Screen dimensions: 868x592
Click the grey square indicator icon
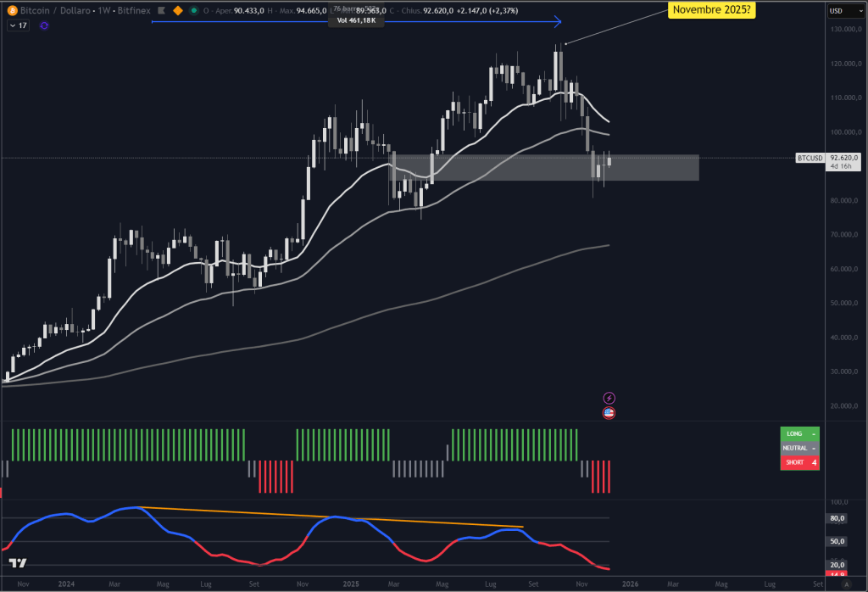(161, 10)
